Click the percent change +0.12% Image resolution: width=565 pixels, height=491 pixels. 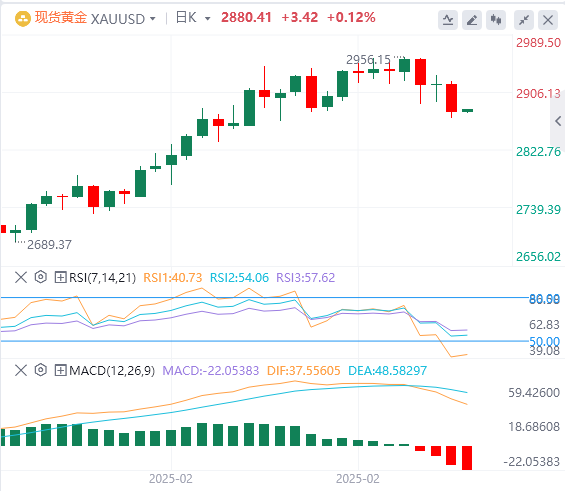351,17
